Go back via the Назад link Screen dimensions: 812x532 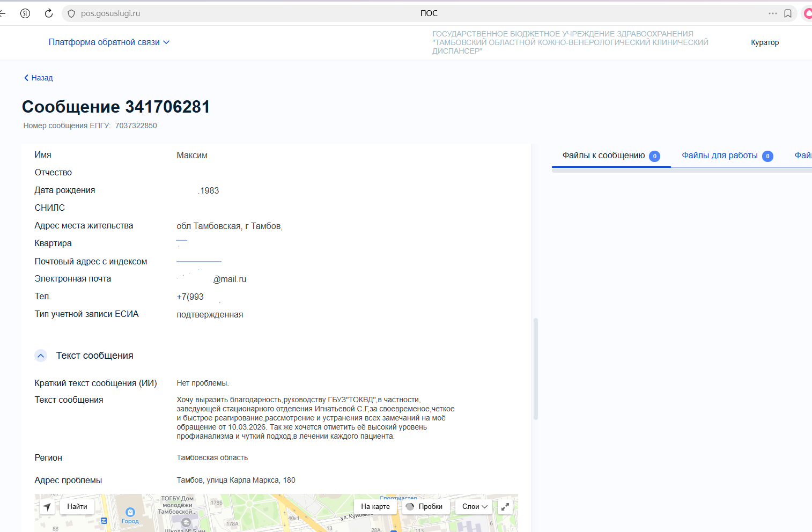pos(39,78)
